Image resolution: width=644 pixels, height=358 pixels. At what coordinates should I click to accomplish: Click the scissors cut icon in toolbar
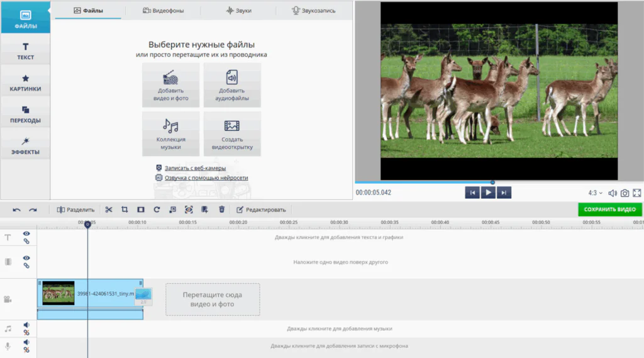pyautogui.click(x=109, y=210)
